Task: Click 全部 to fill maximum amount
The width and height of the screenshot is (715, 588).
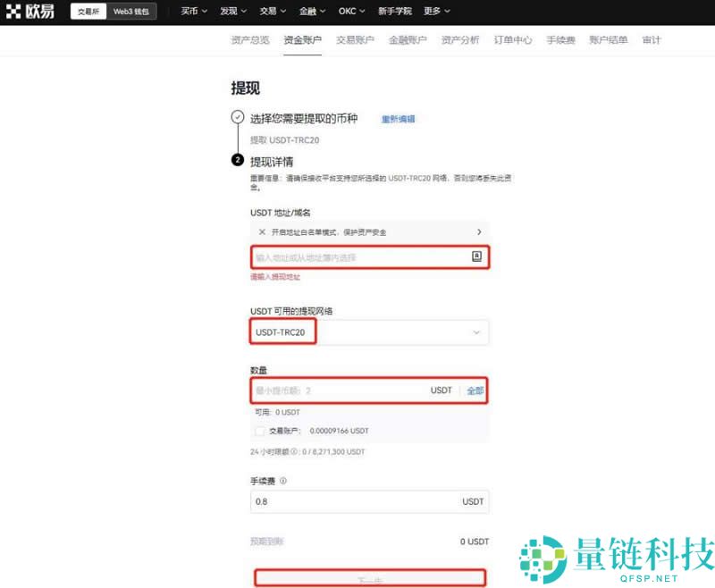Action: [x=476, y=391]
